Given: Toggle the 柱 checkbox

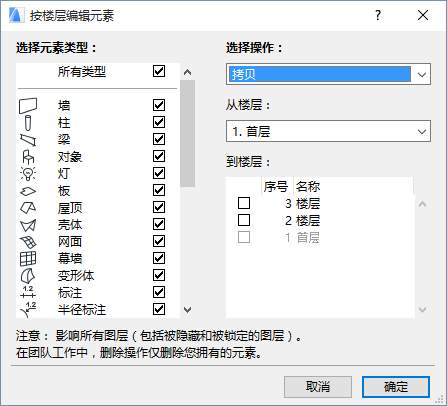Looking at the screenshot, I should coord(159,122).
